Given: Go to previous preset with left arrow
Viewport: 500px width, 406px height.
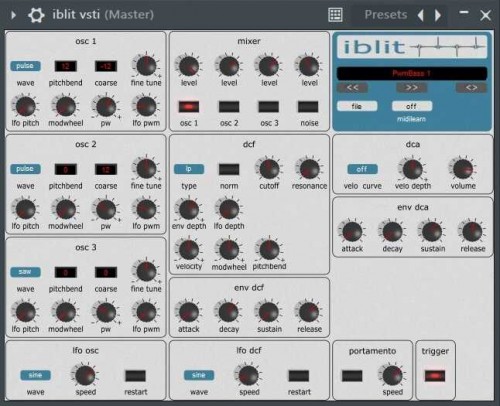Looking at the screenshot, I should 421,15.
